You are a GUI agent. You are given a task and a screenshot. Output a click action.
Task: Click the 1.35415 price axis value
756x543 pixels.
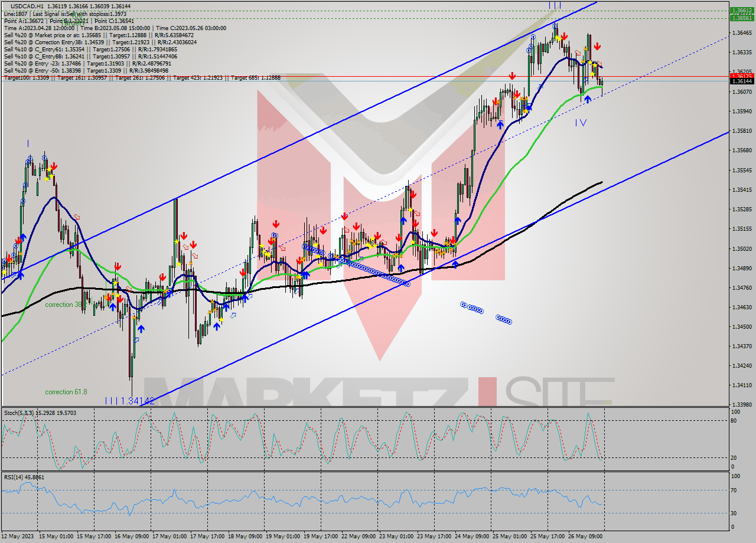coord(741,189)
